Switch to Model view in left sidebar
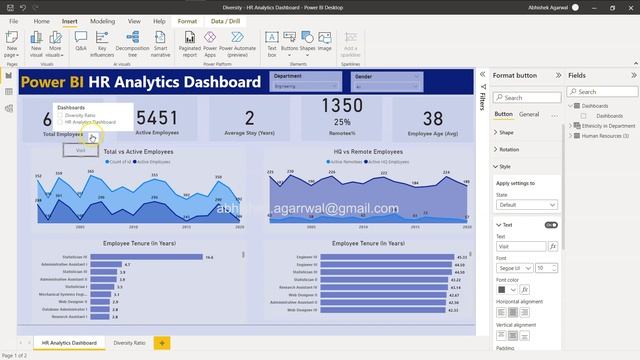The image size is (640, 360). coord(9,108)
